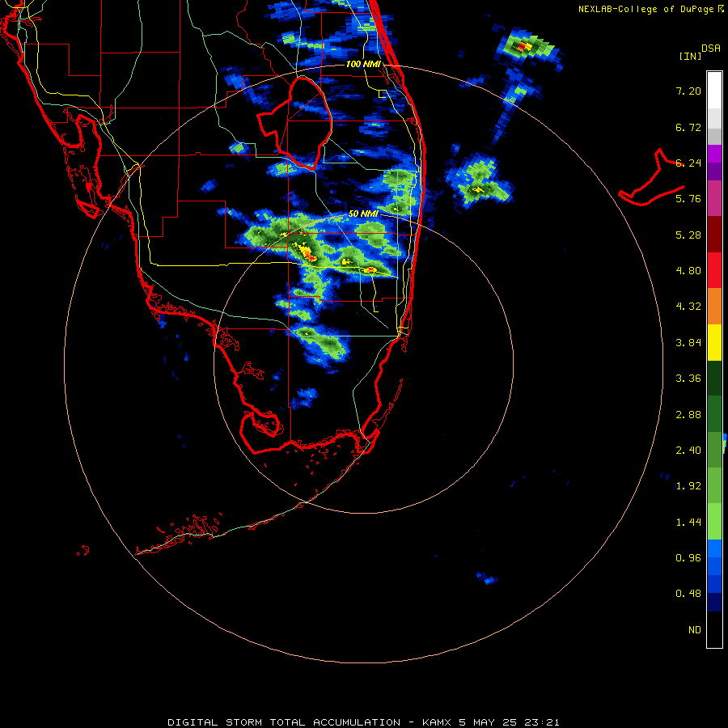Pick the dark red swatch beside 5.28

714,235
